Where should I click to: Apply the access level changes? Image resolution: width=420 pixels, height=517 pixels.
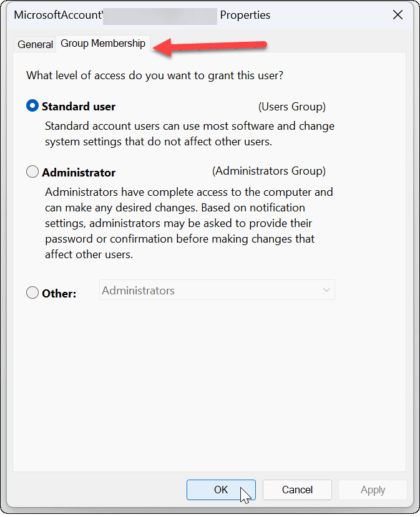pos(373,490)
